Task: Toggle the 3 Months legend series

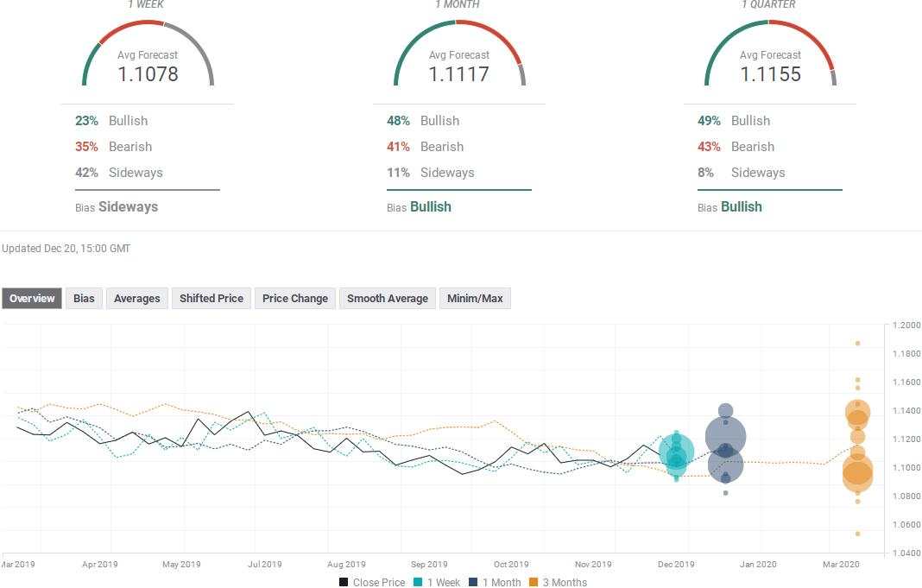Action: point(558,582)
